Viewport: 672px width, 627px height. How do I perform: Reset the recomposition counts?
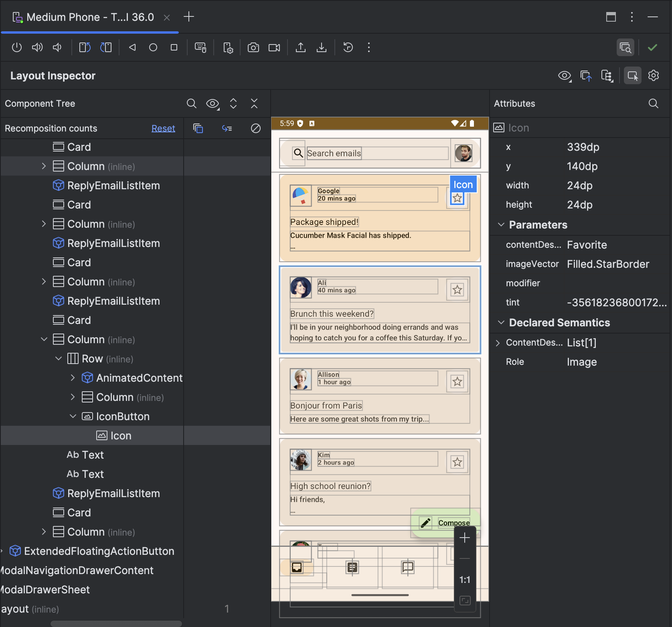tap(163, 128)
